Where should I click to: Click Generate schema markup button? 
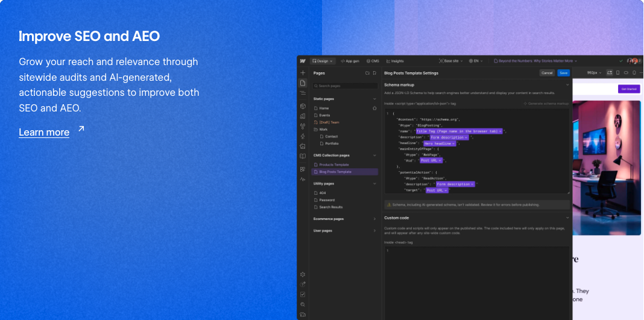pos(546,104)
